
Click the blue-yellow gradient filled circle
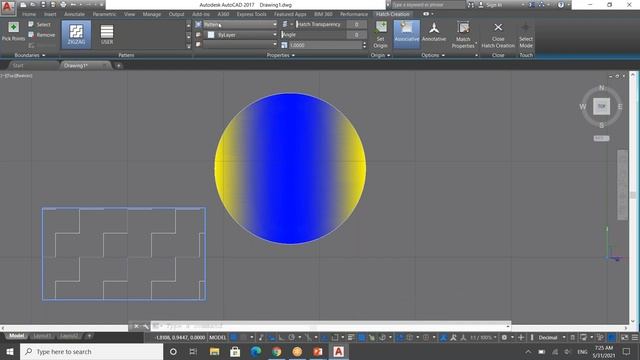(x=290, y=169)
